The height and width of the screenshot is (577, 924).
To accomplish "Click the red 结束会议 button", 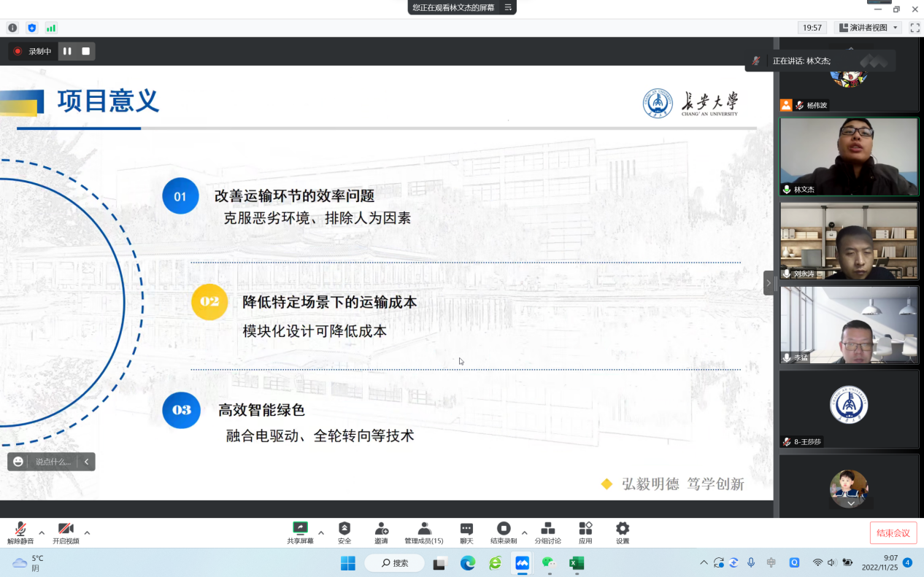I will pos(893,533).
